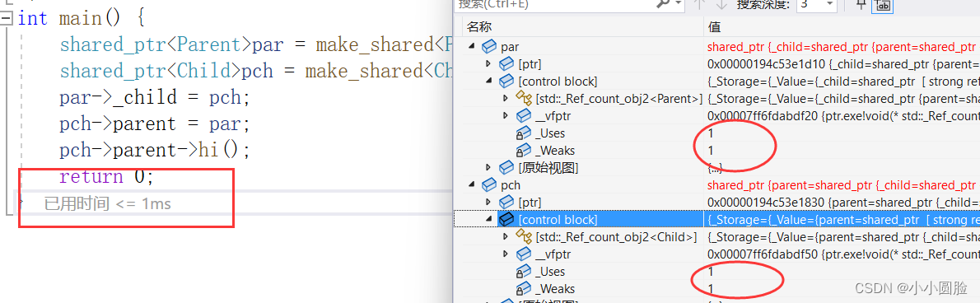This screenshot has width=980, height=303.
Task: Select the _Weaks row under par
Action: coord(554,151)
